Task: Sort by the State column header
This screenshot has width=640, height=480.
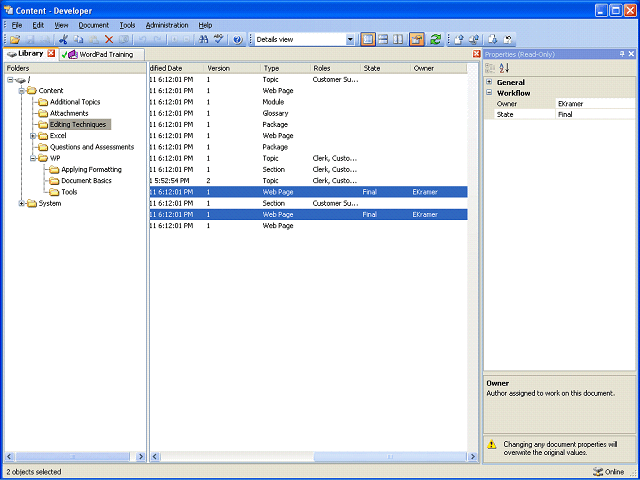Action: pyautogui.click(x=385, y=68)
